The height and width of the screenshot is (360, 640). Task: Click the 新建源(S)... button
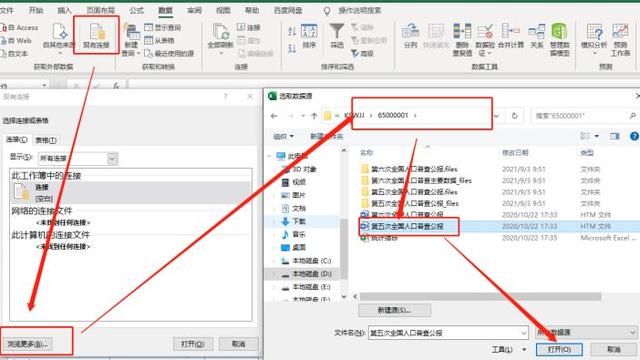[394, 310]
